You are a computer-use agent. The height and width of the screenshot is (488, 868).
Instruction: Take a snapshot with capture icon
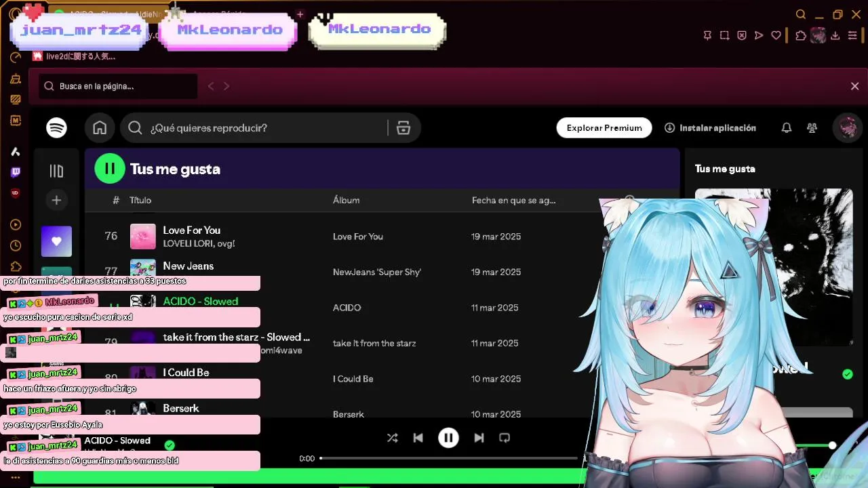(x=724, y=35)
